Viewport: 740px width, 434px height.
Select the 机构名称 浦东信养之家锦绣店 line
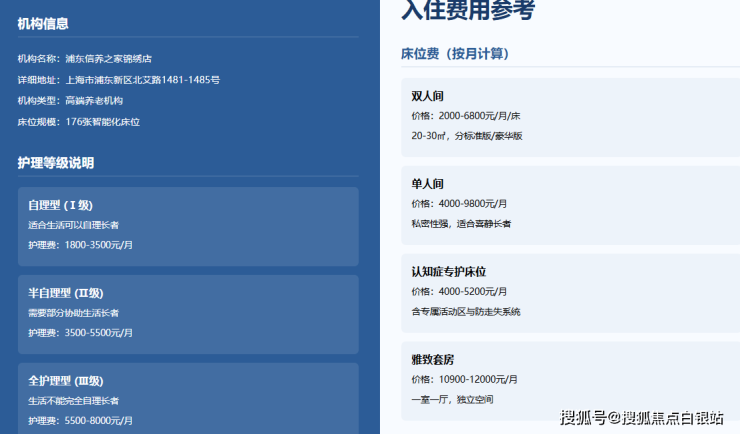click(84, 59)
